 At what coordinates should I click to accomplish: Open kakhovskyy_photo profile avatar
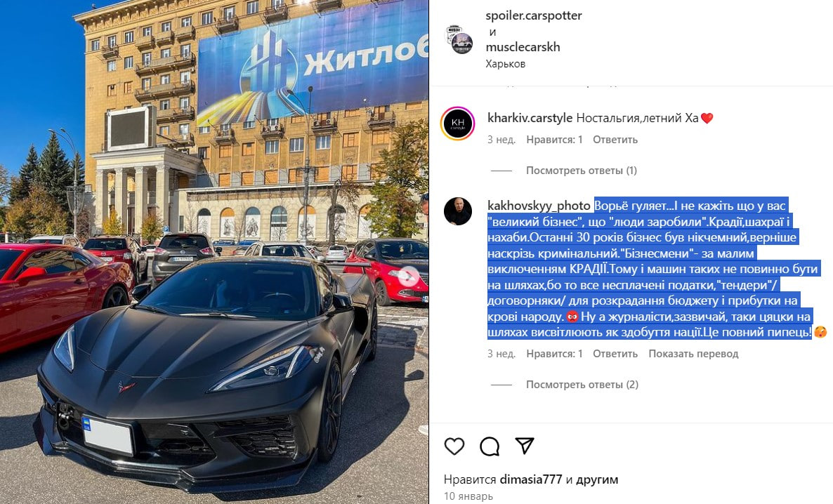pos(458,211)
